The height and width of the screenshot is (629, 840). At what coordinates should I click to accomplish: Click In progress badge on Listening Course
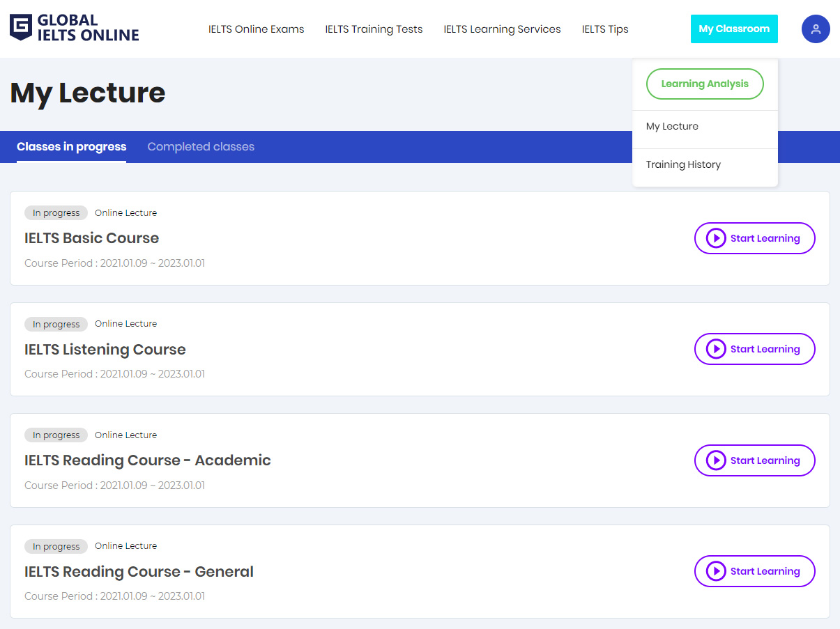pyautogui.click(x=56, y=324)
